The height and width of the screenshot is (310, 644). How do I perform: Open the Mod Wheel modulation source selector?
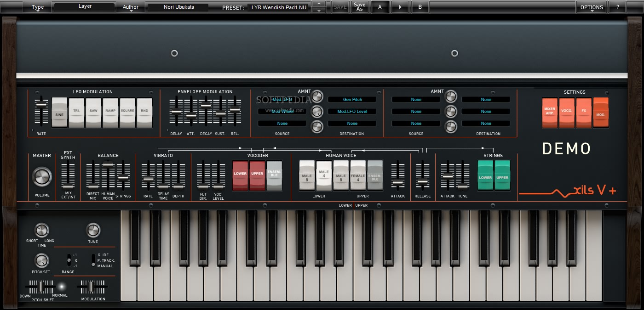(282, 111)
